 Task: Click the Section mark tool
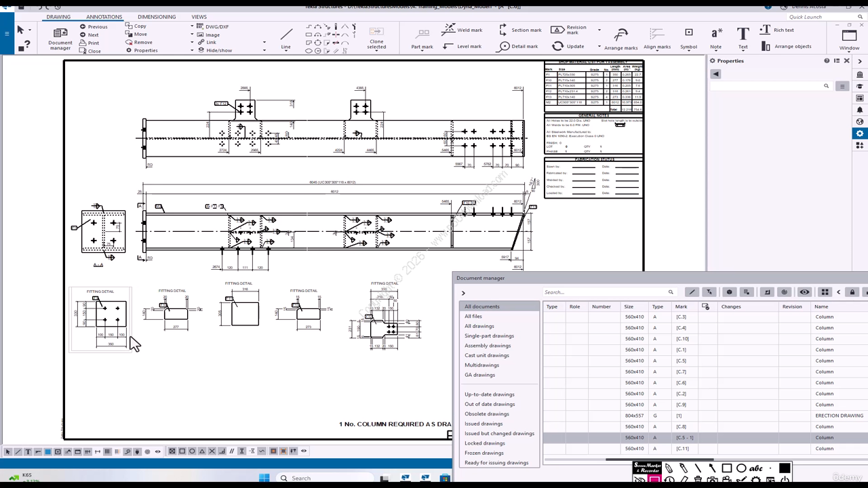(520, 30)
